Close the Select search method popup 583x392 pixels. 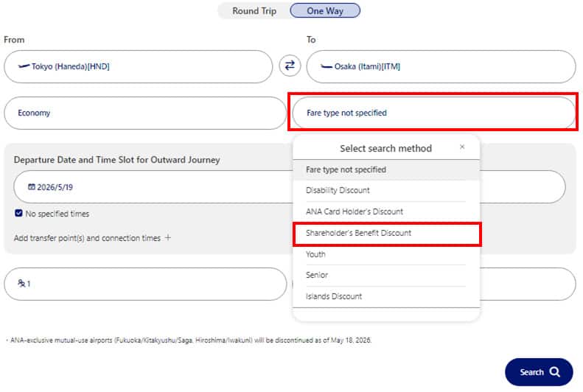click(462, 147)
